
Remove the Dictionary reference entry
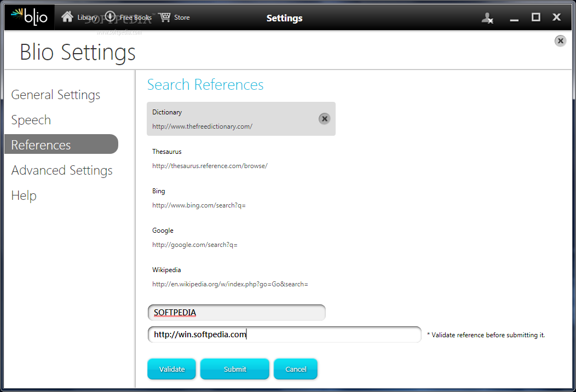324,119
